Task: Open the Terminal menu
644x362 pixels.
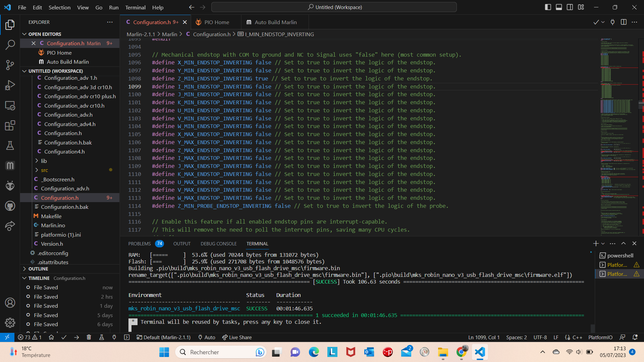Action: [x=135, y=7]
